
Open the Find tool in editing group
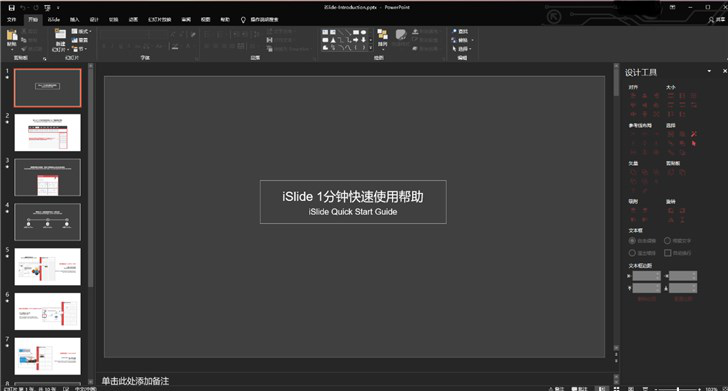[460, 32]
